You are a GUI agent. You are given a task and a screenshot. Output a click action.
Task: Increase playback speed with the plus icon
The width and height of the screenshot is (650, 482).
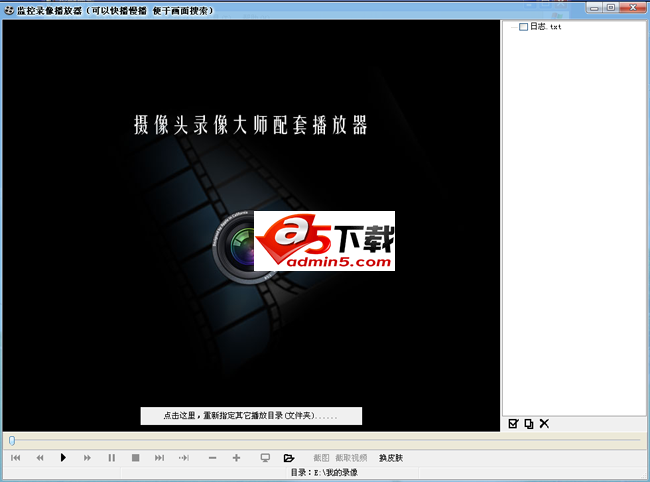point(236,458)
